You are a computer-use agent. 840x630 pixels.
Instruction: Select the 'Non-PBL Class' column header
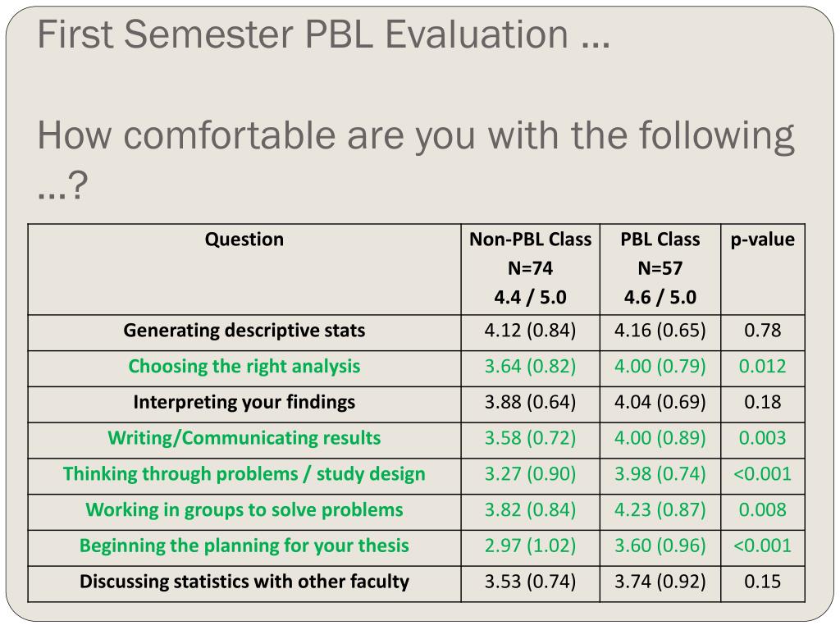(531, 240)
